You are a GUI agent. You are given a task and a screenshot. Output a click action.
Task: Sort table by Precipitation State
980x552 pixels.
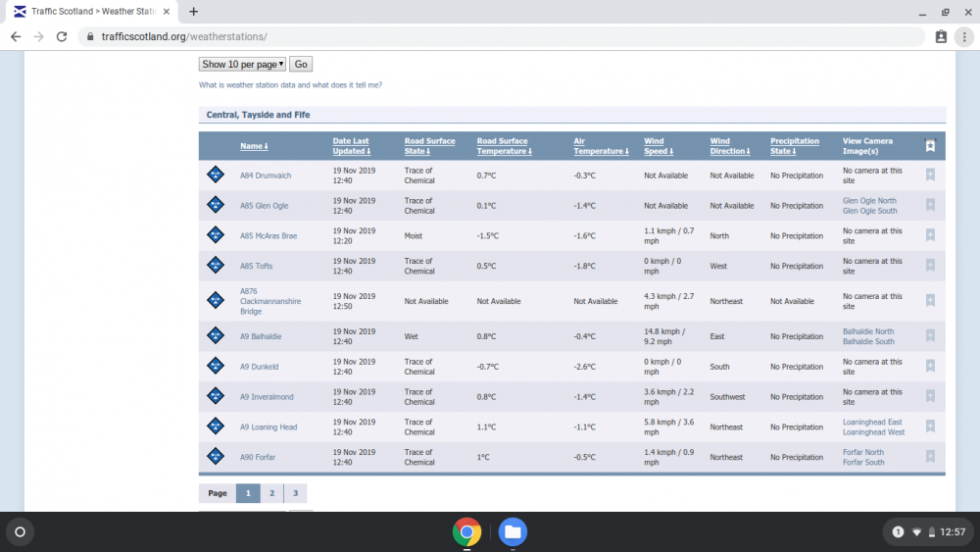click(795, 146)
